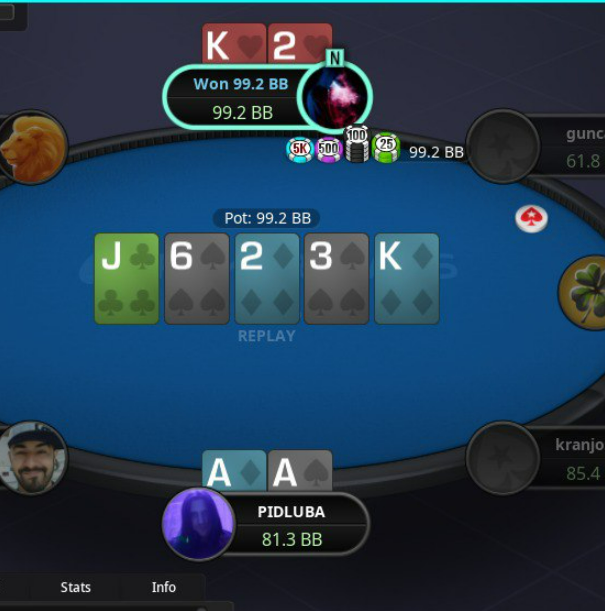Click the winner's red smoke avatar
The width and height of the screenshot is (605, 611).
335,97
